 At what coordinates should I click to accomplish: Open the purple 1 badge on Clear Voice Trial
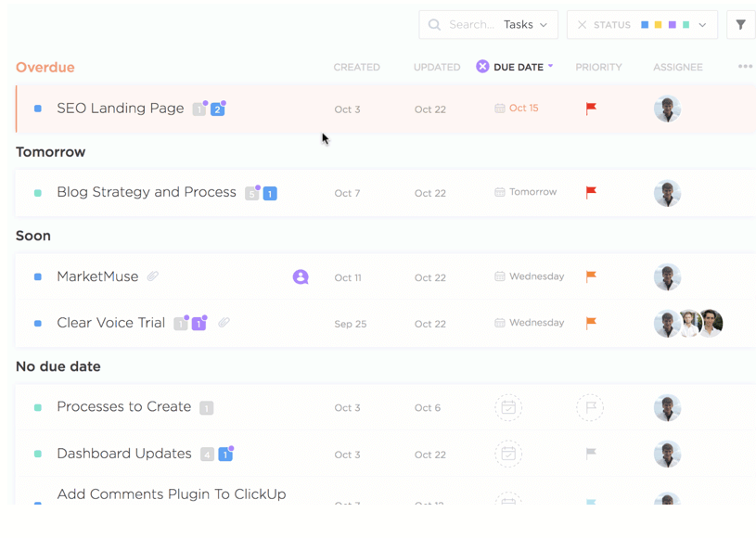(199, 324)
